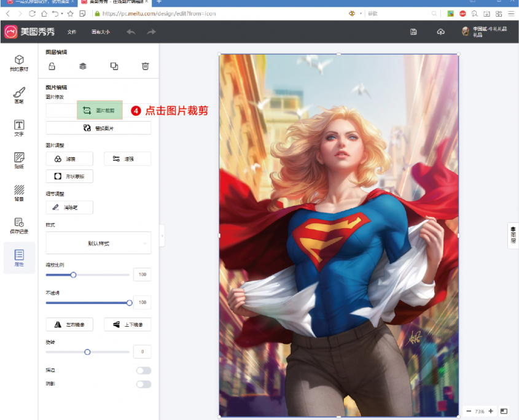Image resolution: width=519 pixels, height=420 pixels.
Task: Open the 文件 file menu
Action: [x=72, y=32]
